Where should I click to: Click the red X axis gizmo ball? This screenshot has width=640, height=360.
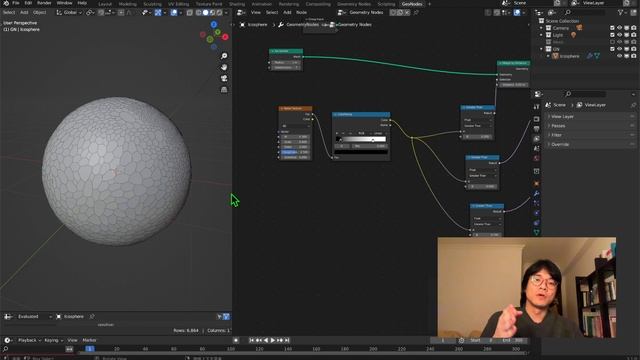pyautogui.click(x=225, y=37)
